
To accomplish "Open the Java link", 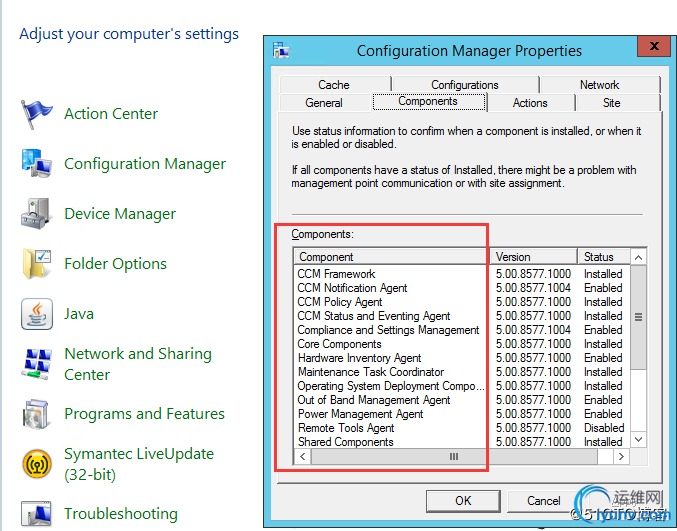I will coord(79,314).
